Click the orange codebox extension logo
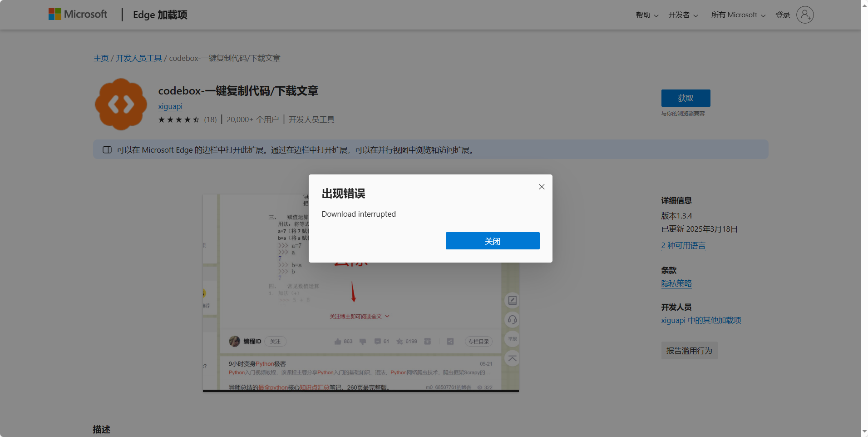The image size is (868, 437). 120,104
